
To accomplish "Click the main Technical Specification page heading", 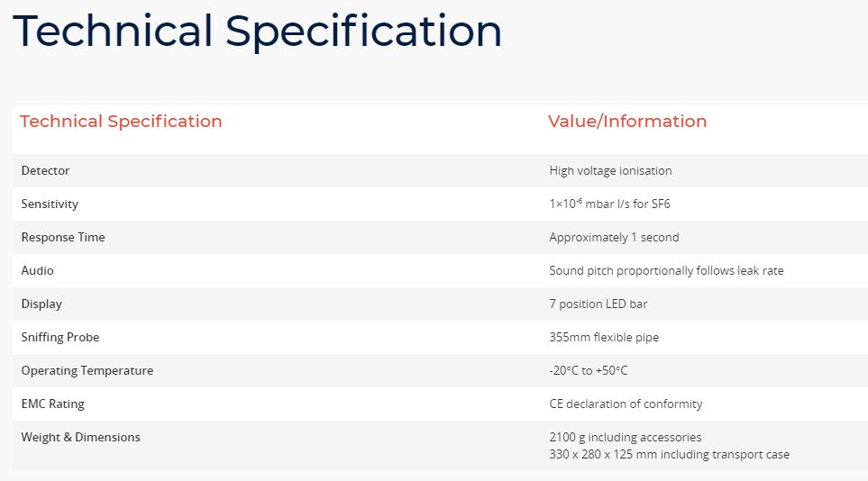I will [x=257, y=31].
